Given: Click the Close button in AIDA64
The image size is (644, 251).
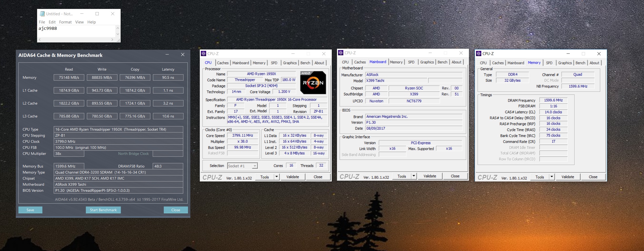Looking at the screenshot, I should (x=176, y=210).
